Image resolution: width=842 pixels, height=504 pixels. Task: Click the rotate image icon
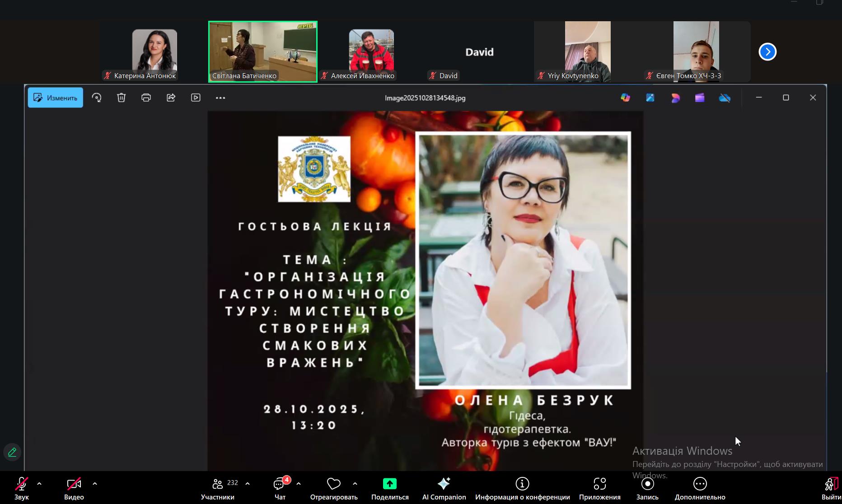tap(97, 98)
